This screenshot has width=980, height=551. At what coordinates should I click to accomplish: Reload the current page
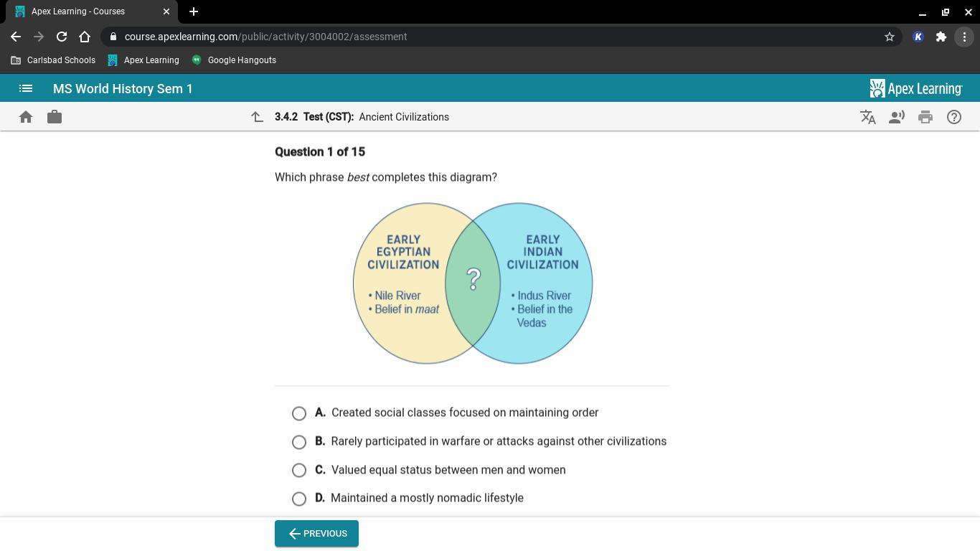point(62,37)
